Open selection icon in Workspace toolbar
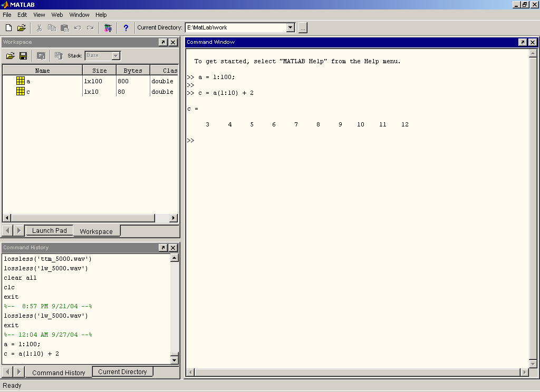 [x=41, y=56]
